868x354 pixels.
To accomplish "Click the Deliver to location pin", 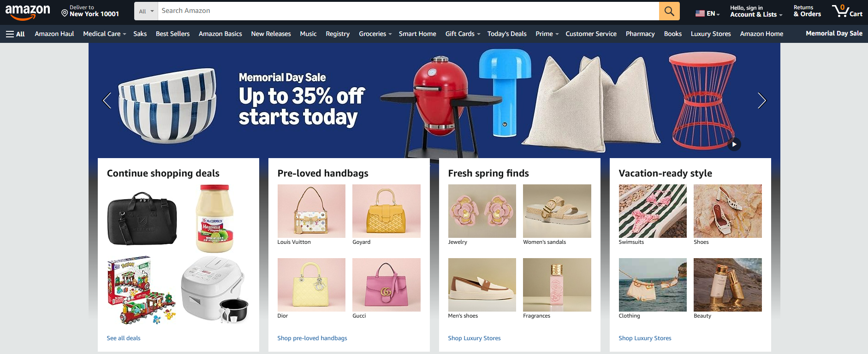I will coord(65,13).
